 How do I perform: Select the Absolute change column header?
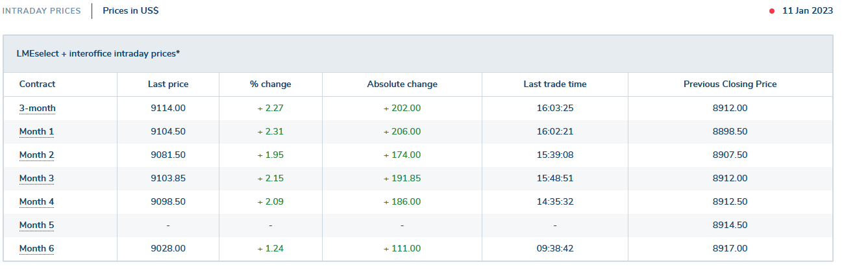(x=402, y=84)
